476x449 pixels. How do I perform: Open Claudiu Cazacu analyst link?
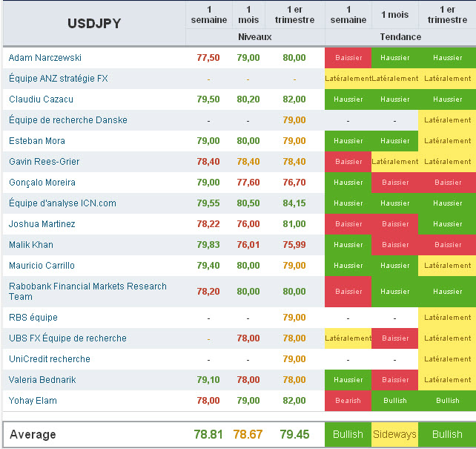coord(41,99)
